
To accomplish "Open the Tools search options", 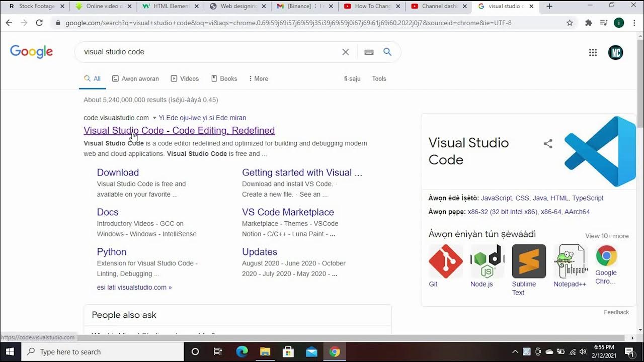I will 379,78.
